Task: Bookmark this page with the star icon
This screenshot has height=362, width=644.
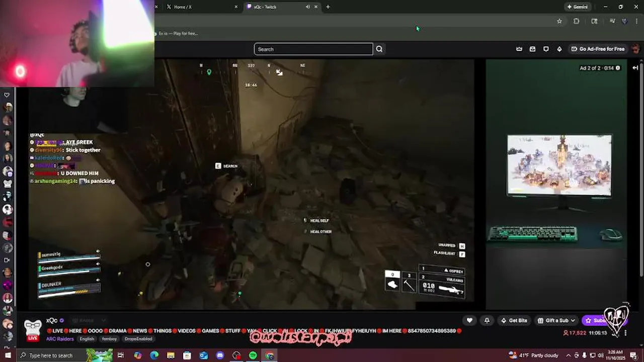Action: point(559,21)
